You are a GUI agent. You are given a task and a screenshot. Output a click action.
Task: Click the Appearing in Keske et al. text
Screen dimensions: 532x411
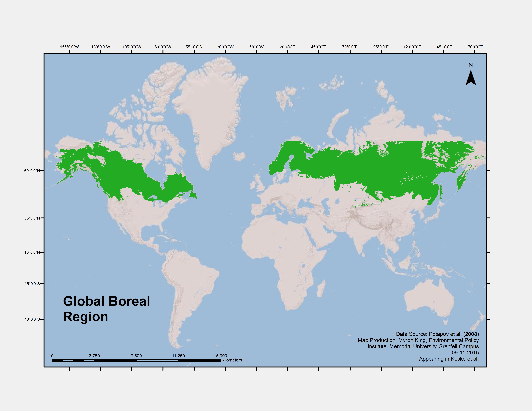click(x=449, y=359)
